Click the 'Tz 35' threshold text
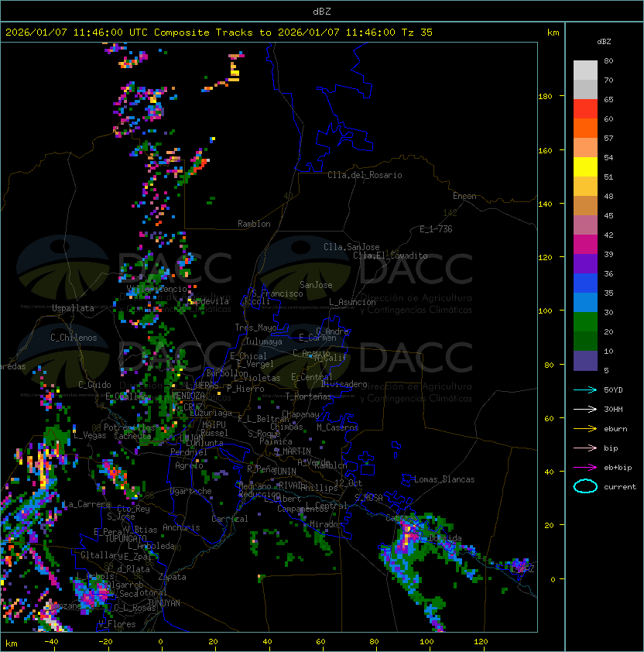The height and width of the screenshot is (652, 644). pos(417,33)
